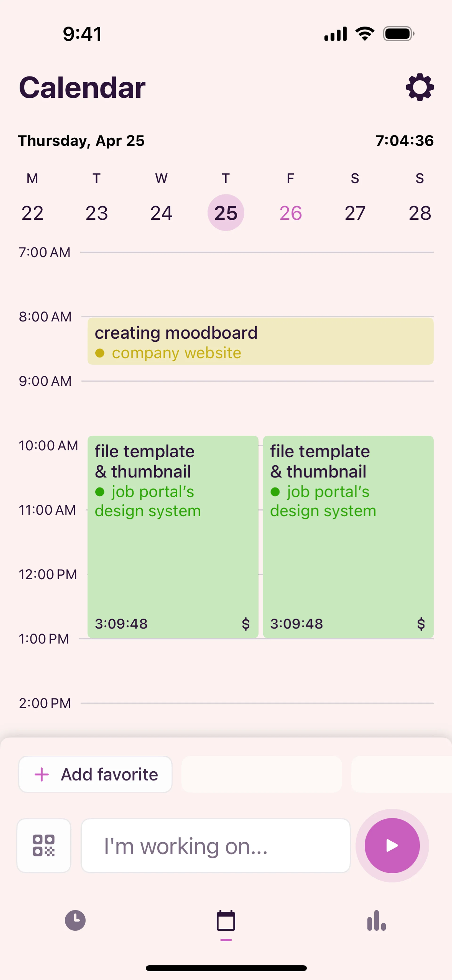Image resolution: width=452 pixels, height=980 pixels.
Task: Select Wednesday 24 in week strip
Action: tap(161, 213)
